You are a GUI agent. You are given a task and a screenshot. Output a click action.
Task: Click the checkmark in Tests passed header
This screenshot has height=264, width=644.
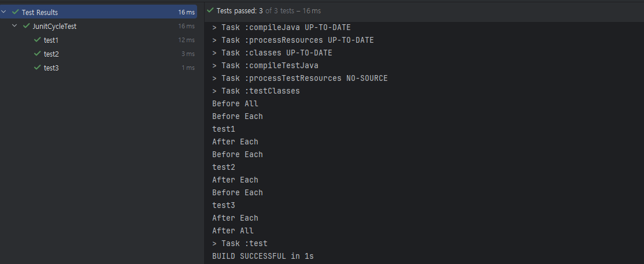[210, 10]
